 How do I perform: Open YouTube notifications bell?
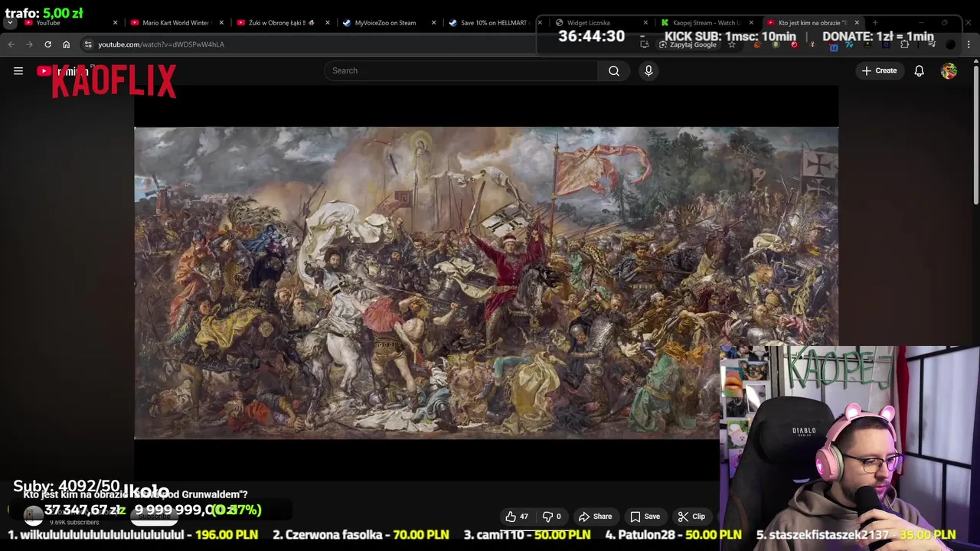point(919,70)
